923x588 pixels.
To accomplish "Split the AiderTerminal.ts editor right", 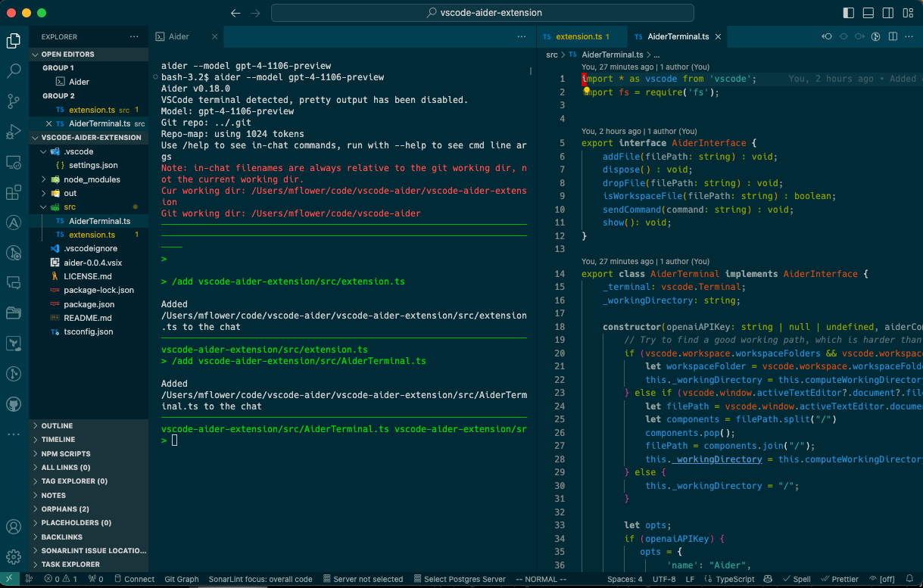I will pyautogui.click(x=893, y=36).
